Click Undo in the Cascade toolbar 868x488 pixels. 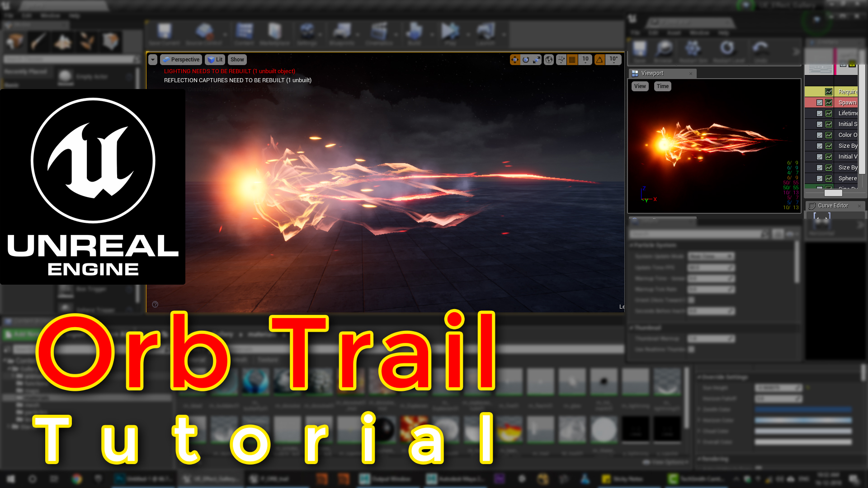760,52
